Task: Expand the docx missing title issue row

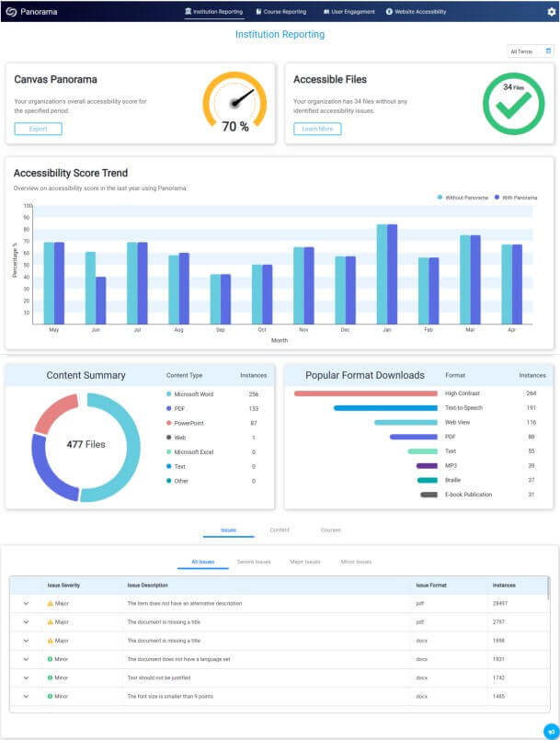Action: coord(26,641)
